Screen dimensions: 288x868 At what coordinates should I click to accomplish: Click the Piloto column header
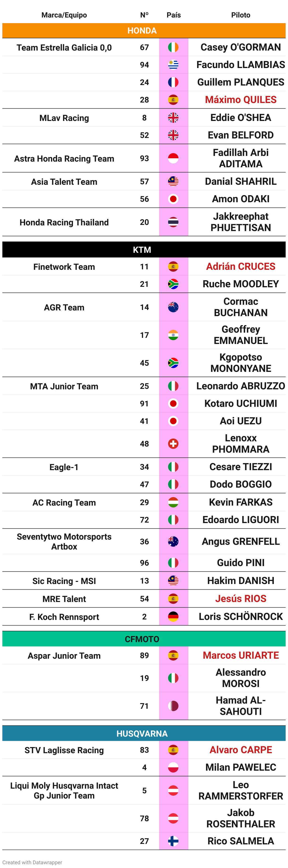click(x=241, y=15)
